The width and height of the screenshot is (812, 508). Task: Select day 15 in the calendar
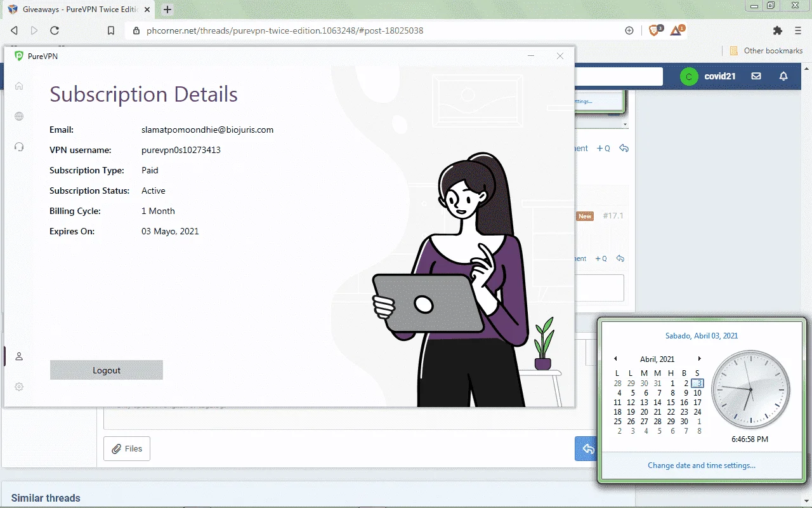(671, 403)
